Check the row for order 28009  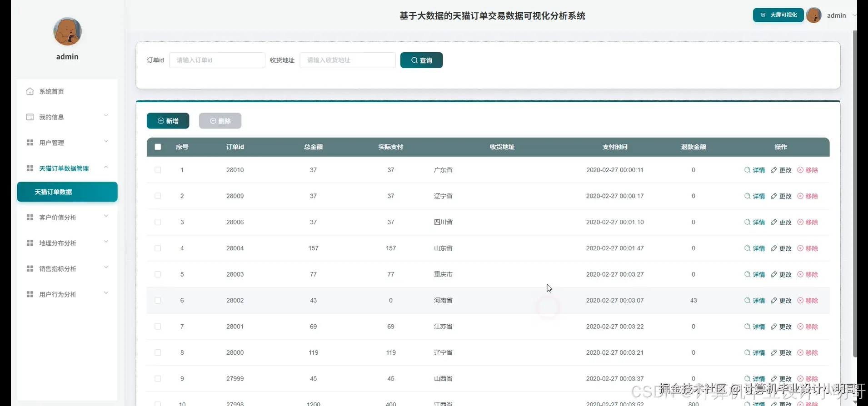[158, 196]
